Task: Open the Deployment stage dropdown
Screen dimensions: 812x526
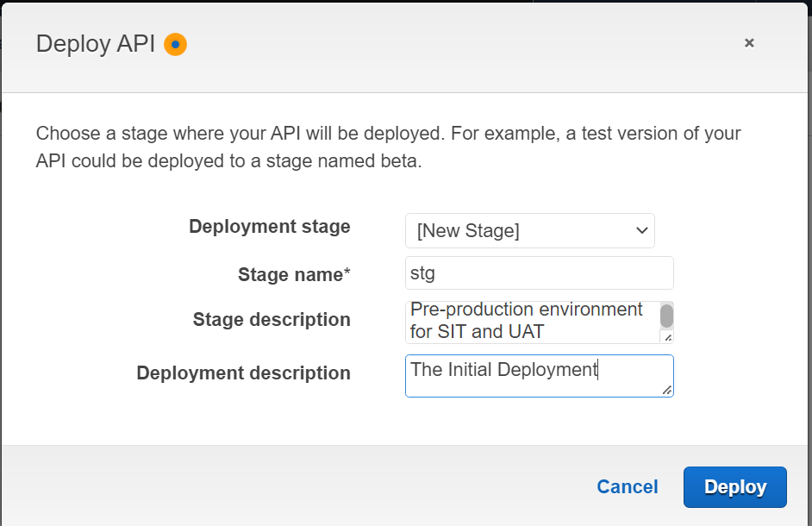Action: pyautogui.click(x=529, y=231)
